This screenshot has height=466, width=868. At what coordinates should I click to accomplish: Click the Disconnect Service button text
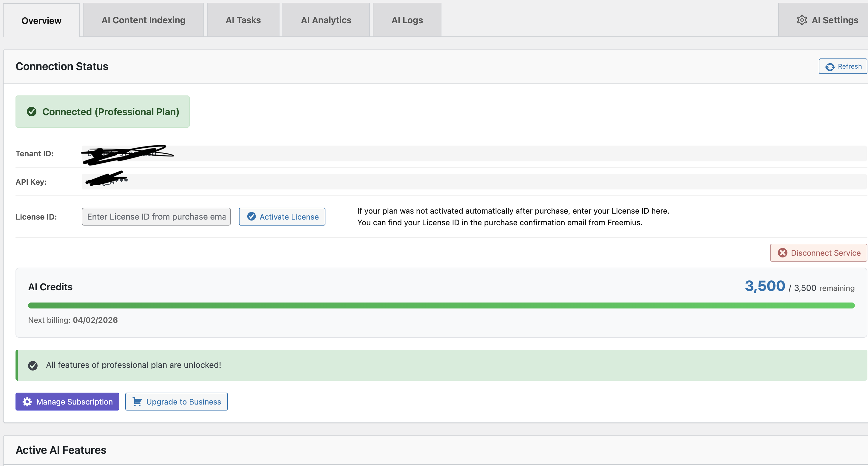(825, 253)
